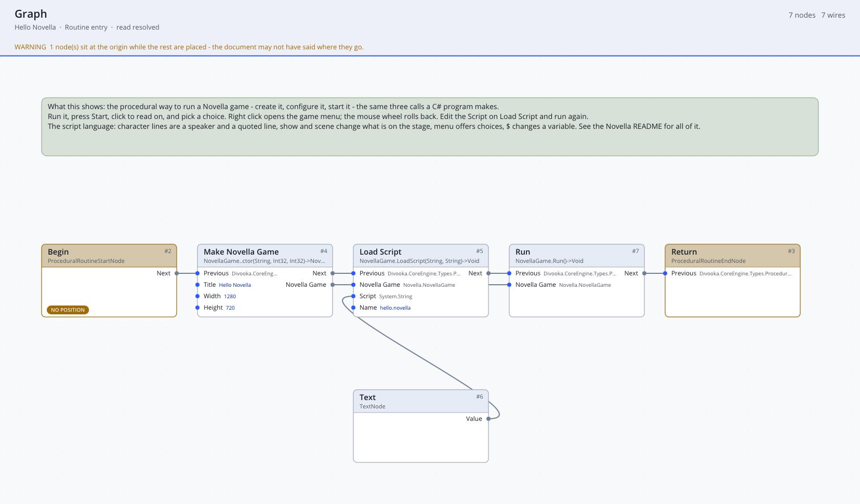Click the Previous input port of Load Script
Screen dimensions: 860x504
pos(353,273)
